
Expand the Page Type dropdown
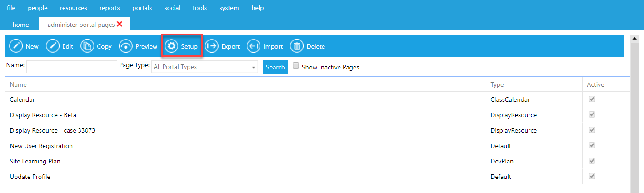253,67
